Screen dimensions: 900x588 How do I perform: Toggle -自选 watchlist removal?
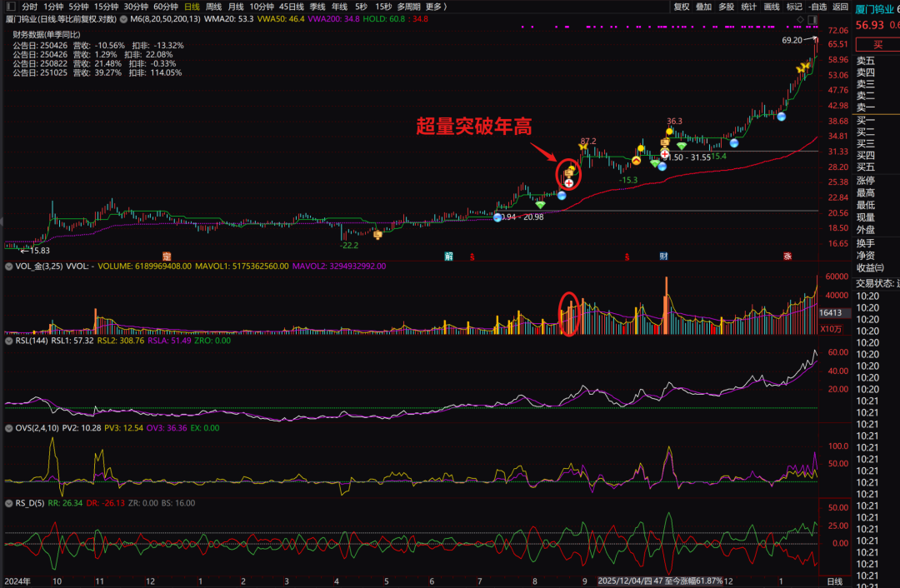coord(817,7)
